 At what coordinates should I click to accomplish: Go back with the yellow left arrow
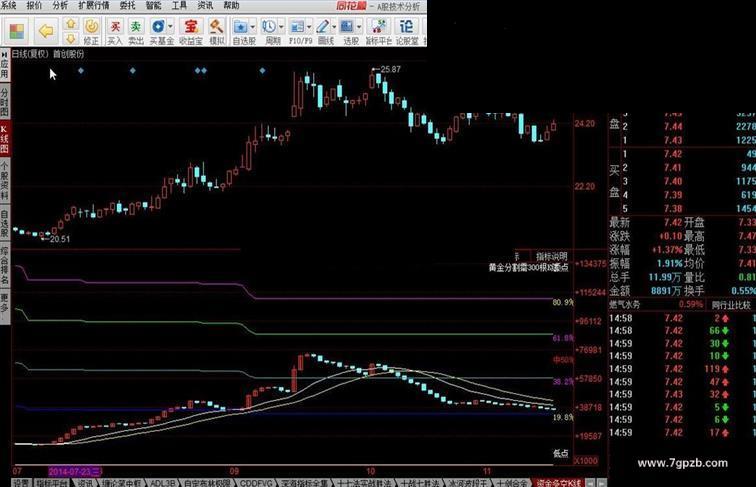pyautogui.click(x=46, y=31)
